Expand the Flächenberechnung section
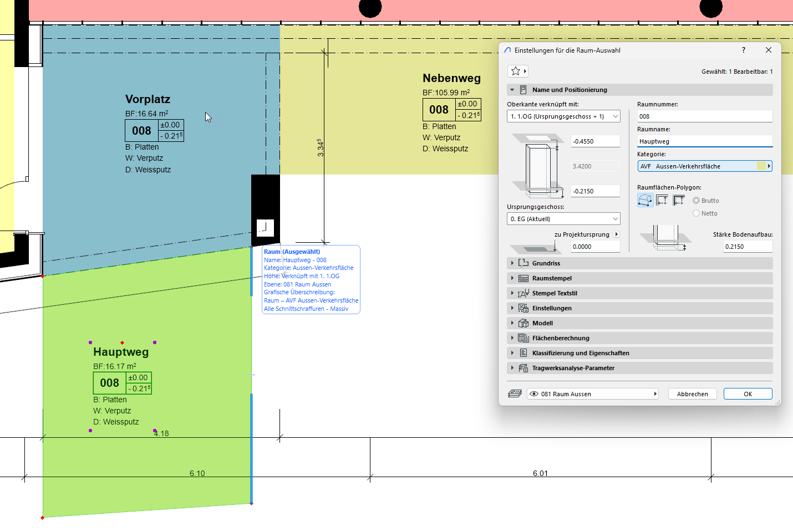The height and width of the screenshot is (532, 793). [560, 338]
